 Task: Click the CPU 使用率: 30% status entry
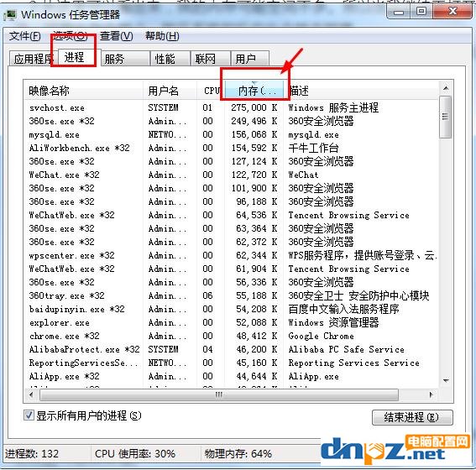click(x=135, y=454)
